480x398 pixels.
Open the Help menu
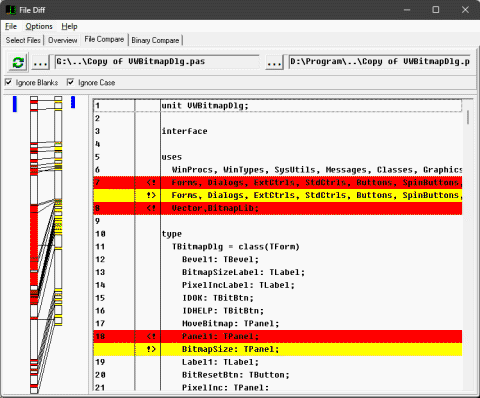pyautogui.click(x=69, y=26)
